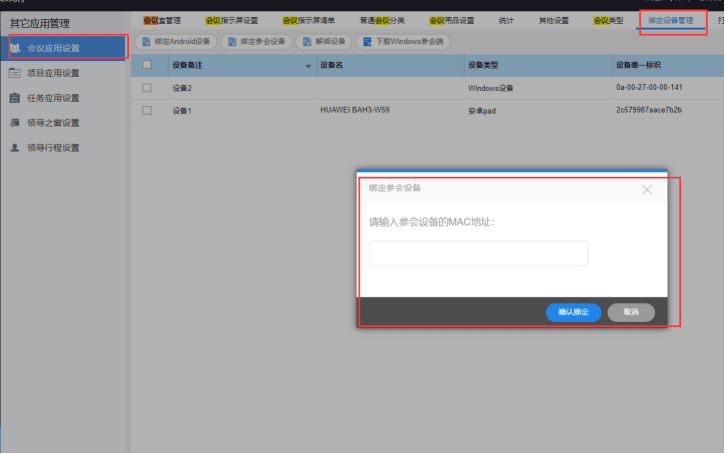This screenshot has height=454, width=725.
Task: Switch to the 会议类型 tab
Action: coord(608,20)
